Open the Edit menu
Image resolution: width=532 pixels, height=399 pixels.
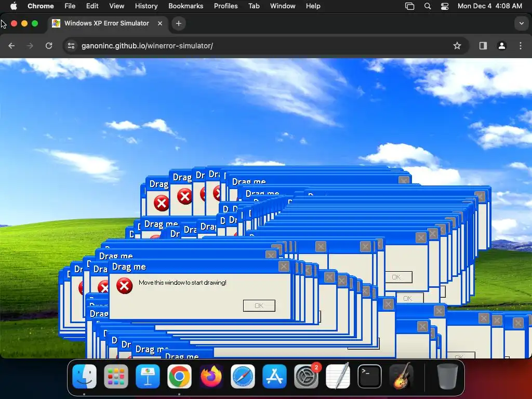click(x=92, y=6)
